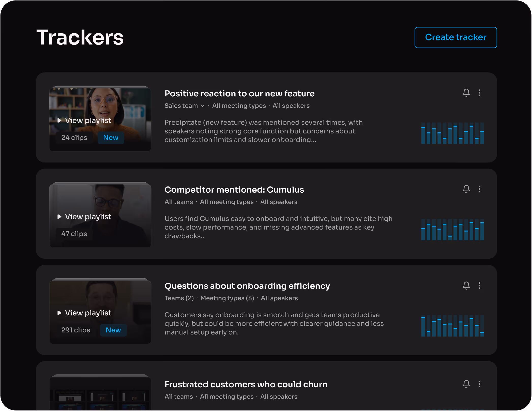This screenshot has width=532, height=411.
Task: Play the 47 clips playlist
Action: [85, 217]
